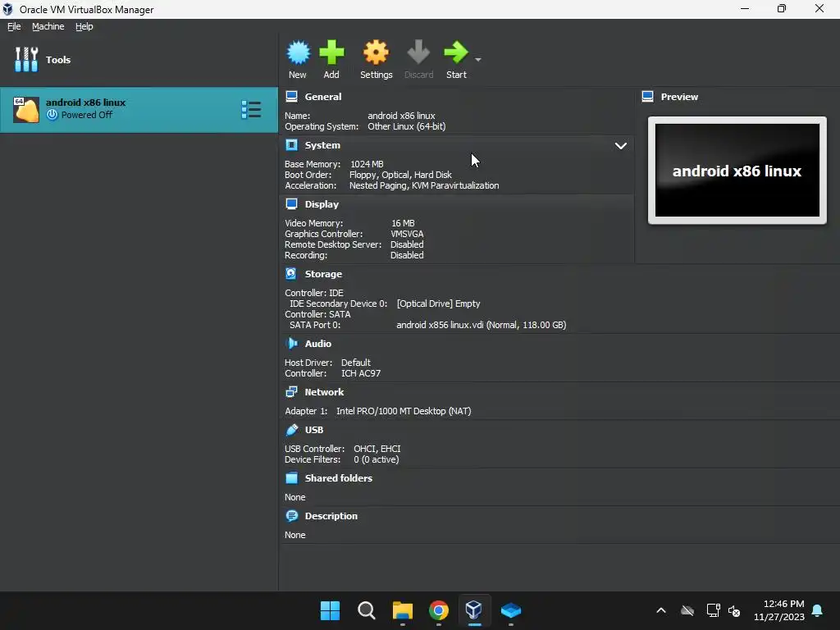Collapse the System section chevron

coord(620,146)
